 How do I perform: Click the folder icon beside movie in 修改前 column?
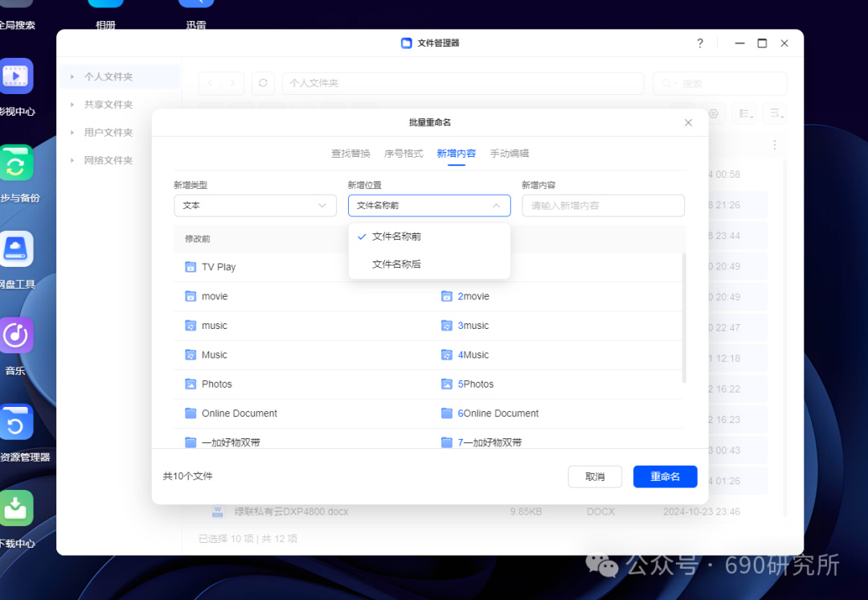[190, 297]
